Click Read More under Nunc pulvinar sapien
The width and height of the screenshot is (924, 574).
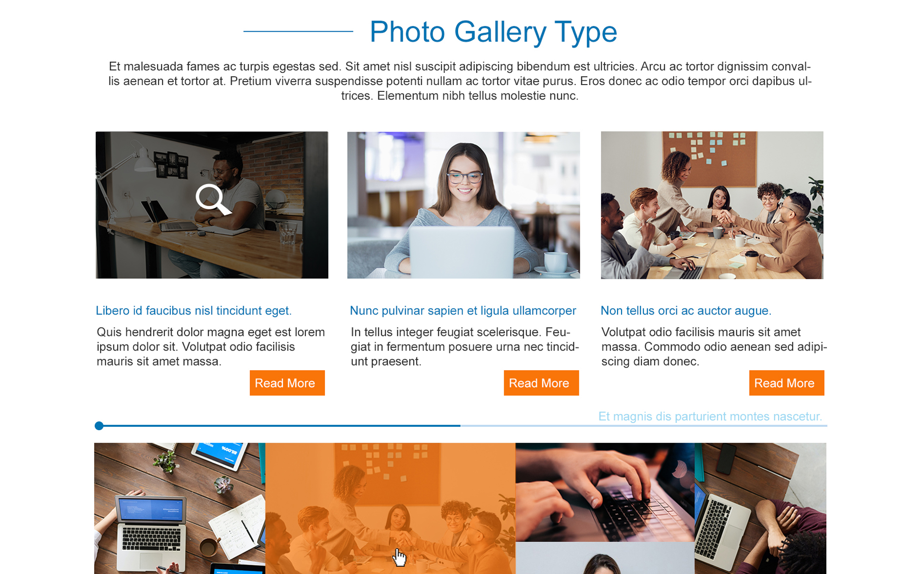coord(541,383)
